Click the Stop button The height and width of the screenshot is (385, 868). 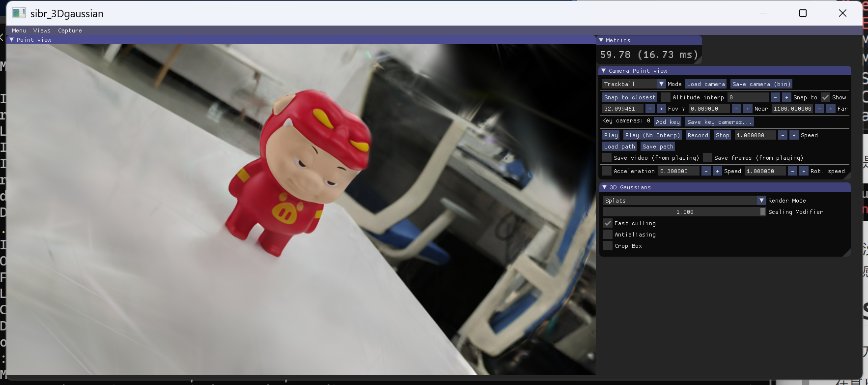click(722, 135)
